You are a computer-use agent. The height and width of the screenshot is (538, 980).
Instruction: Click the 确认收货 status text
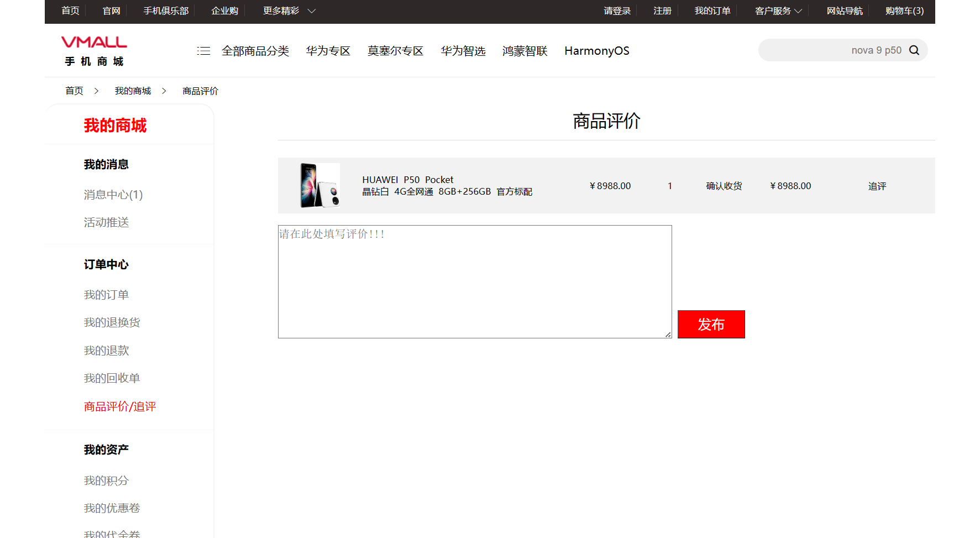click(724, 186)
